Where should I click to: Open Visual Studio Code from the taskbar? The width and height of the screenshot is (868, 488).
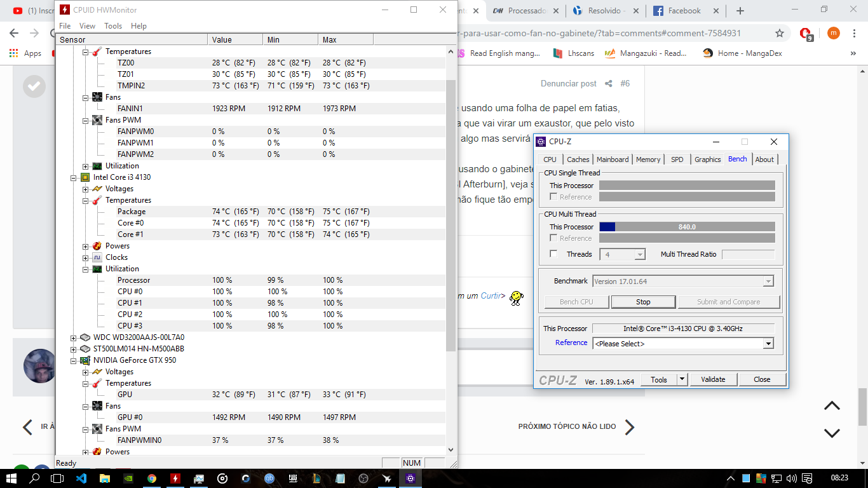[81, 478]
